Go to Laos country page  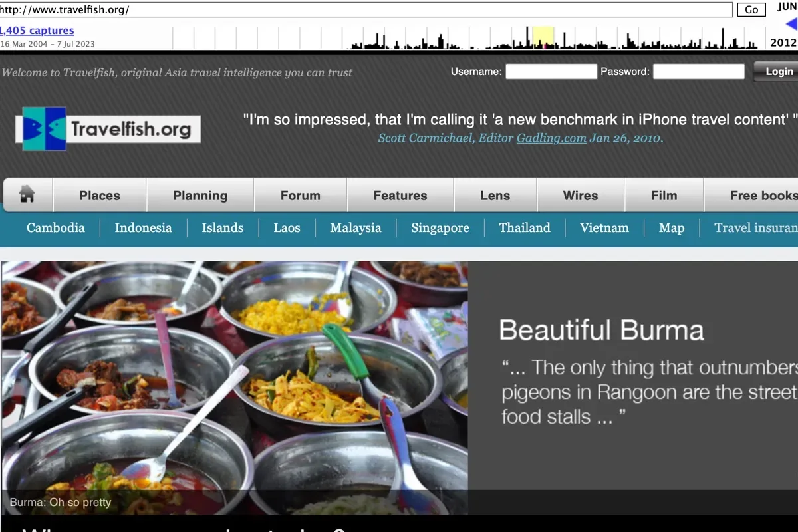point(287,228)
